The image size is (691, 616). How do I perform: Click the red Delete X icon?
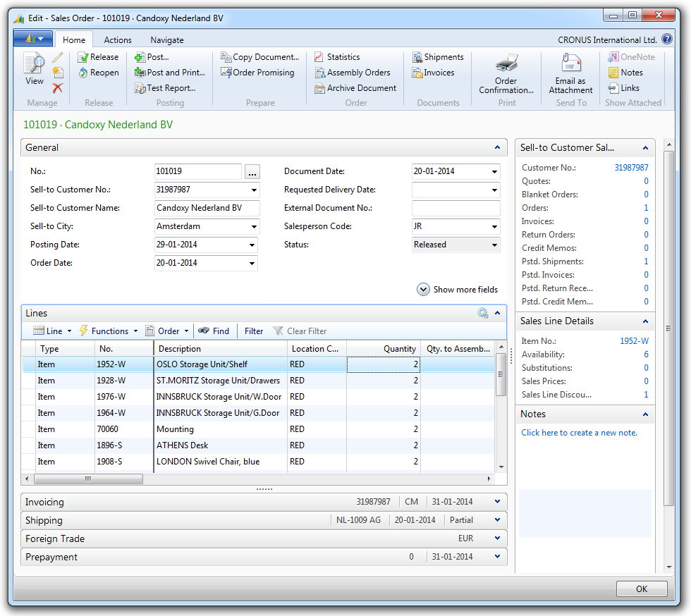(x=58, y=88)
